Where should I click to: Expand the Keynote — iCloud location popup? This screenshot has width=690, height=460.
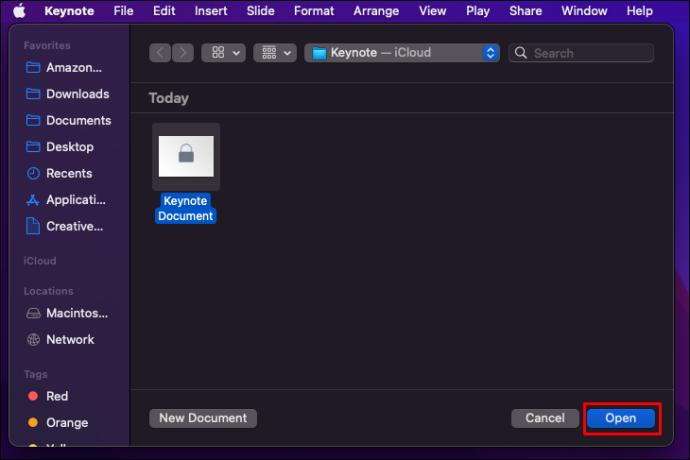(x=402, y=53)
